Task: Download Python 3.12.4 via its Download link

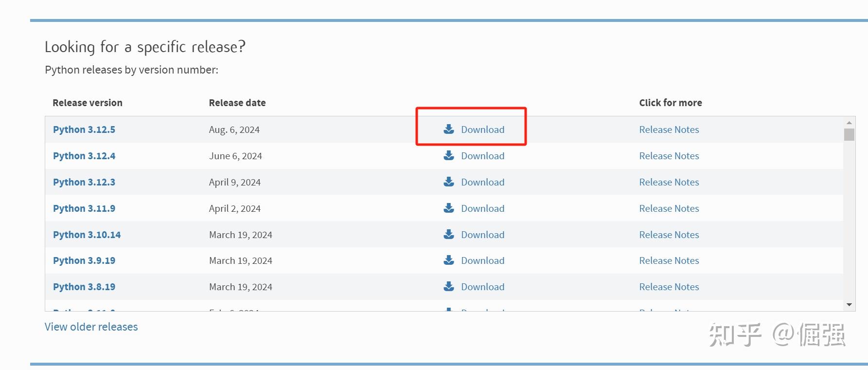Action: [x=483, y=156]
